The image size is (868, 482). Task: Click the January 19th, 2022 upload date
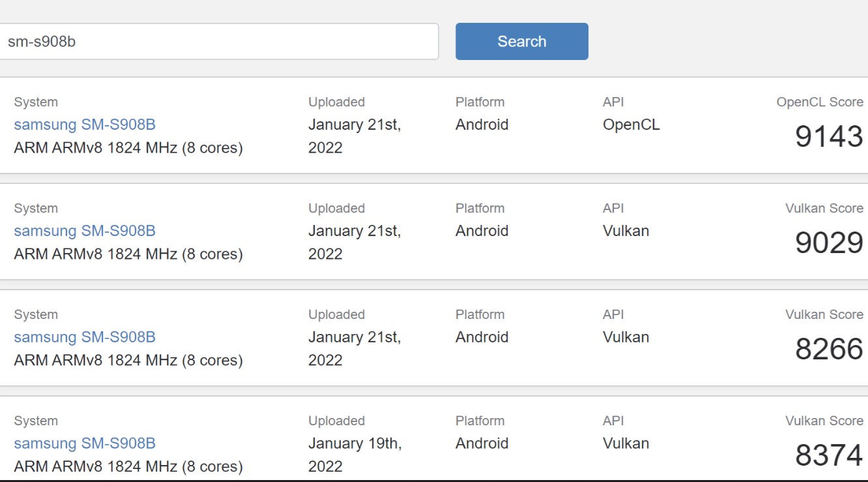(x=354, y=455)
